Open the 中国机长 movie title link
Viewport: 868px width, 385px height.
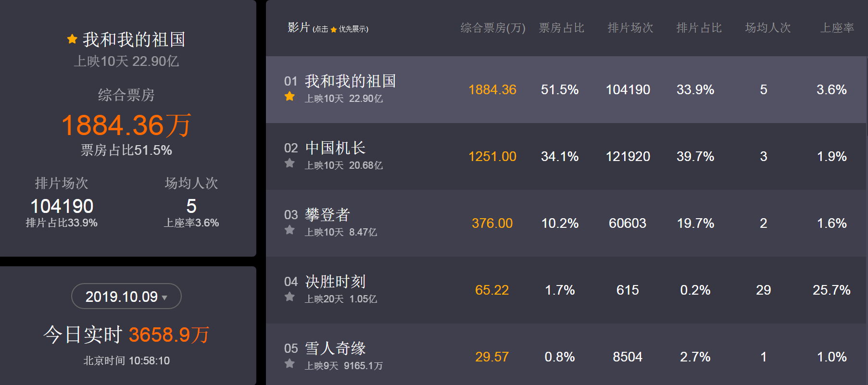335,148
